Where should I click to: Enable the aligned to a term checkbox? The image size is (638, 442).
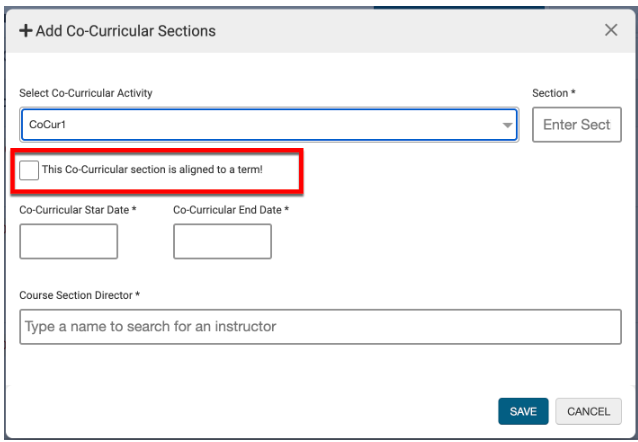coord(29,170)
